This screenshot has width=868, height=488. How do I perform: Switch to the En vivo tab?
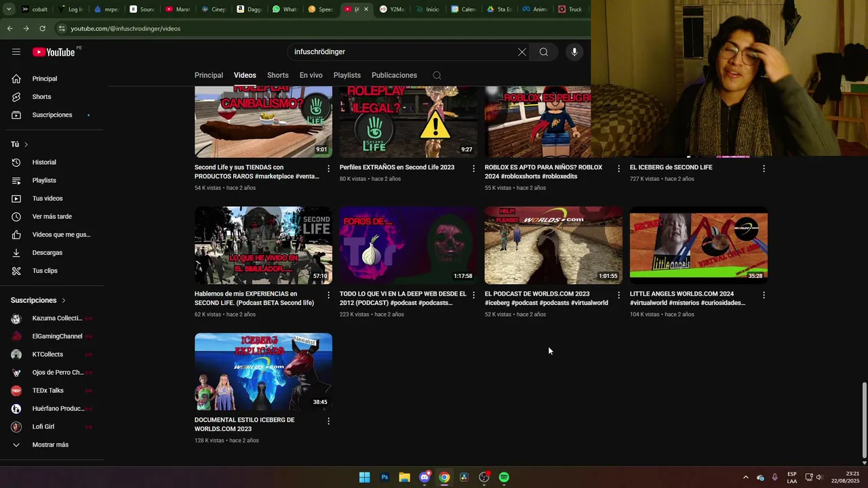click(311, 75)
